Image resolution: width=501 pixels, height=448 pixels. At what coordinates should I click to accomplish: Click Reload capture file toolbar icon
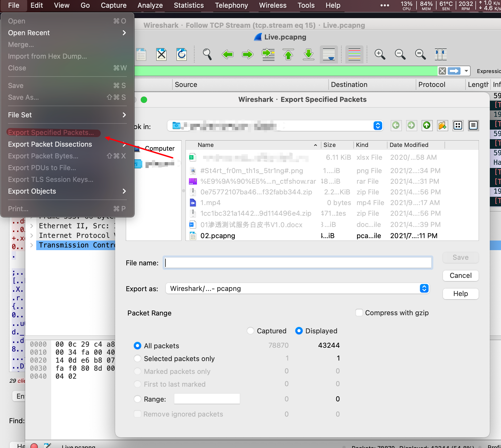click(x=182, y=54)
